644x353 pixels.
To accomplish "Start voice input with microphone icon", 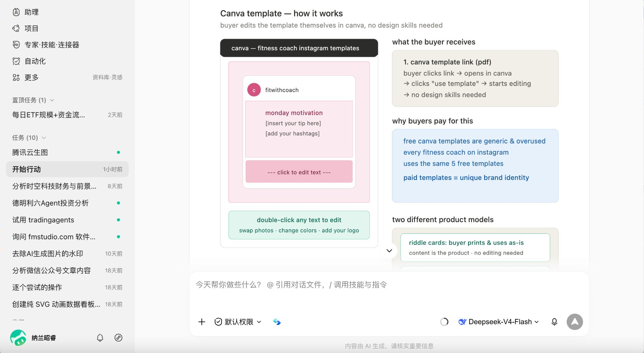I will 554,322.
